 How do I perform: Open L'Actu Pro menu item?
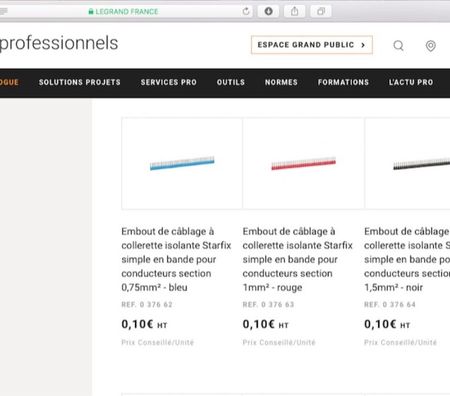[x=411, y=82]
